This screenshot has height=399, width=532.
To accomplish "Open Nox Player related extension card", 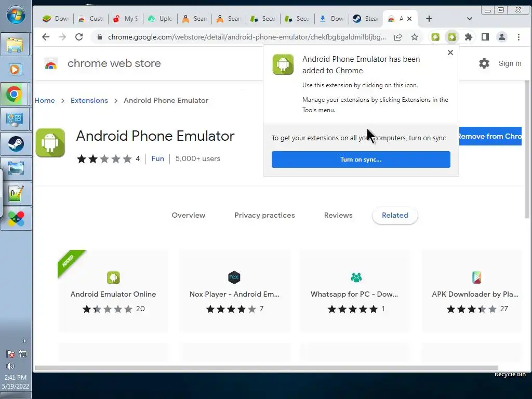I will 234,291.
